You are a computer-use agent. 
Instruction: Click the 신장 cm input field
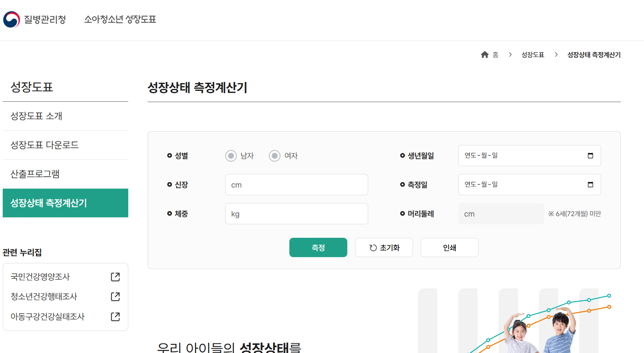[296, 185]
